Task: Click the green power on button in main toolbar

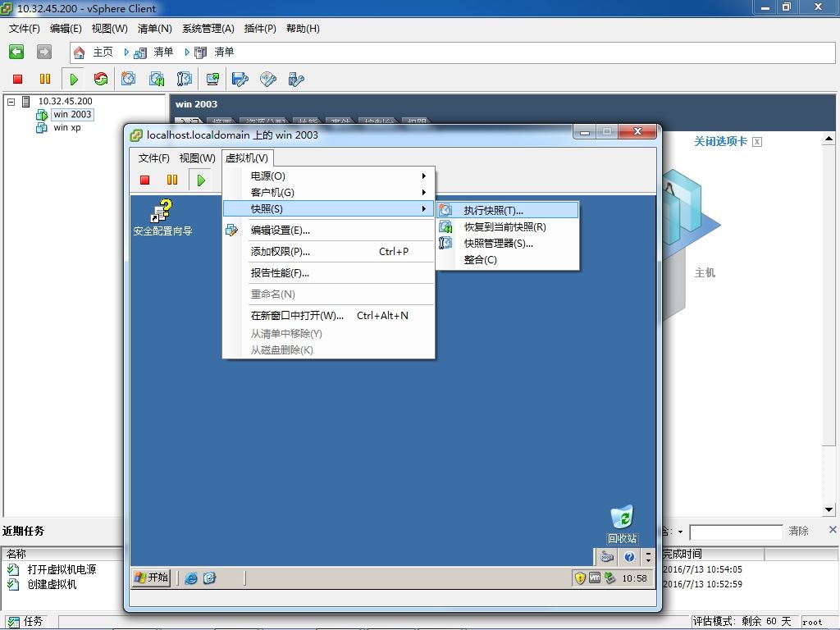Action: click(74, 80)
